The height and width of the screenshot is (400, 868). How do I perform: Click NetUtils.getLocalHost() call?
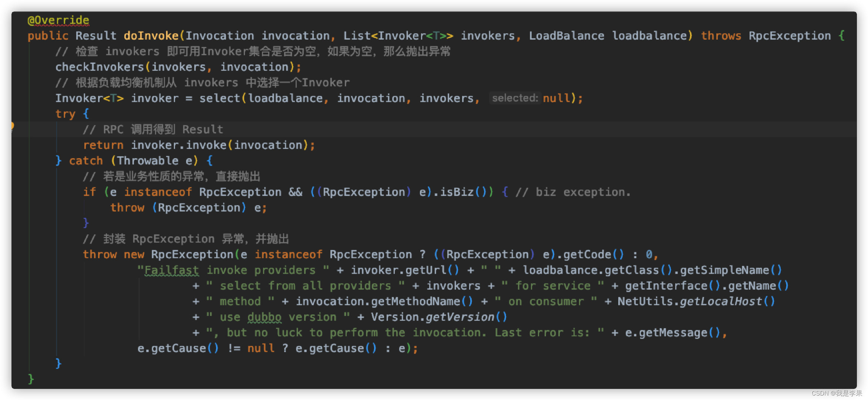[696, 301]
